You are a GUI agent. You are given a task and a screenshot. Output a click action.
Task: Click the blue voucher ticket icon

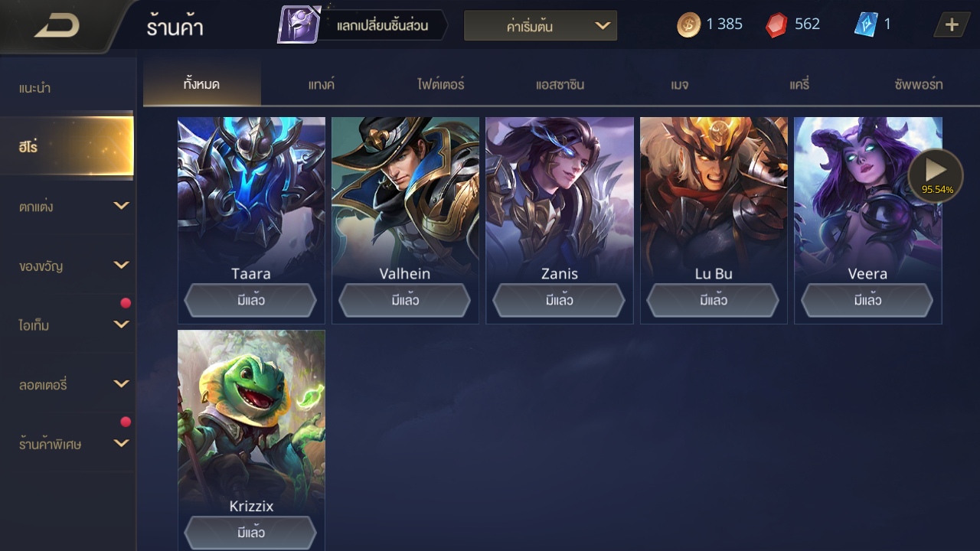pos(865,24)
